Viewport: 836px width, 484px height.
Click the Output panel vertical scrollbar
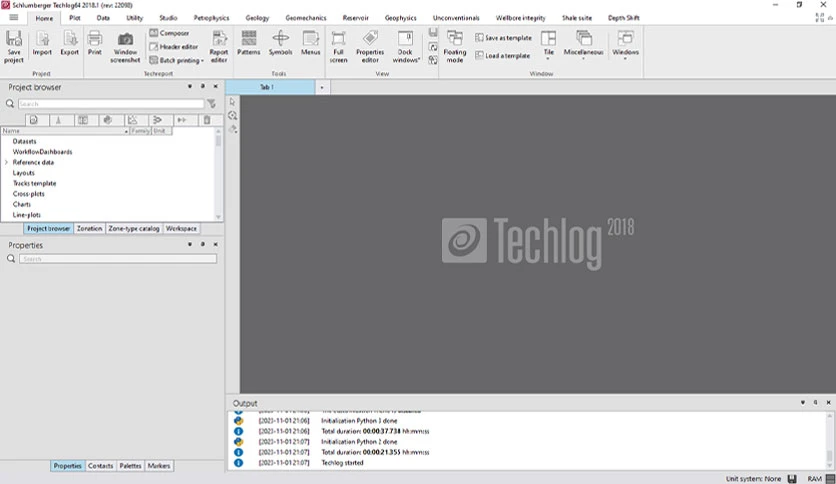[829, 440]
